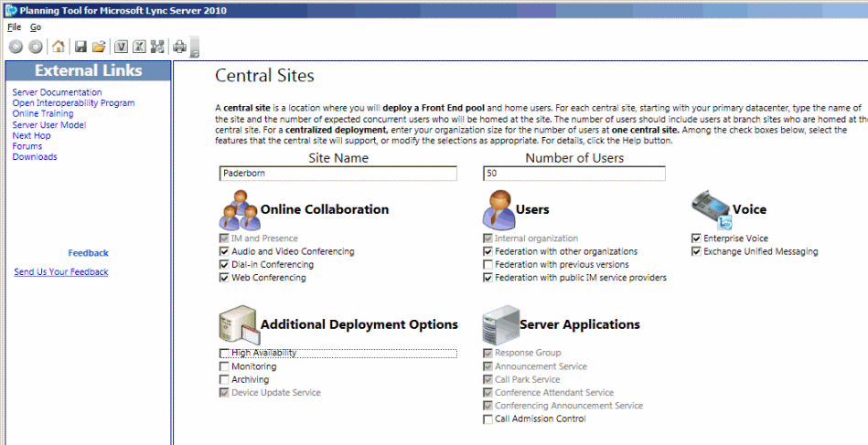Viewport: 868px width, 445px height.
Task: Click the Conference Attendant Service checkbox
Action: [488, 393]
